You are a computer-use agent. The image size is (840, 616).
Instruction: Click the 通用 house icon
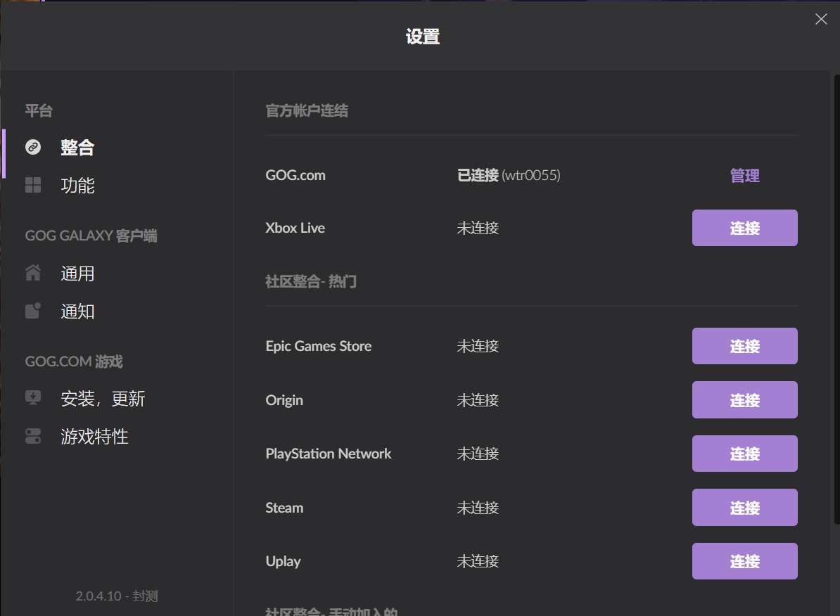[33, 273]
